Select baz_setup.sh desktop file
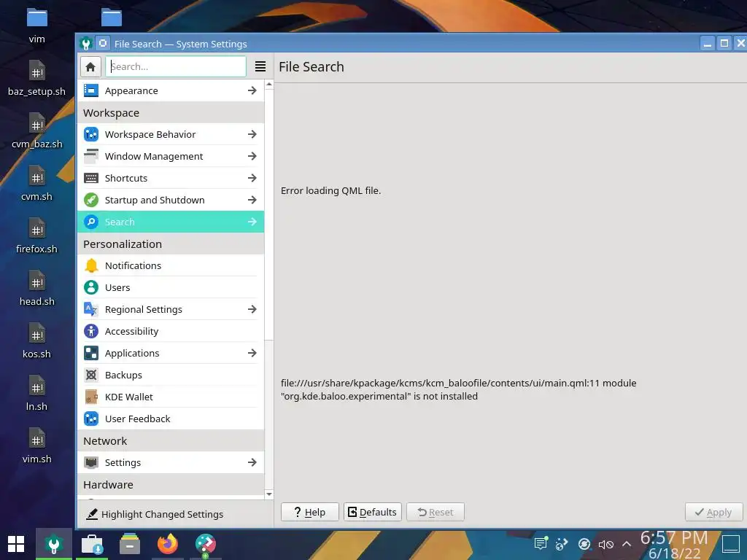 tap(36, 79)
